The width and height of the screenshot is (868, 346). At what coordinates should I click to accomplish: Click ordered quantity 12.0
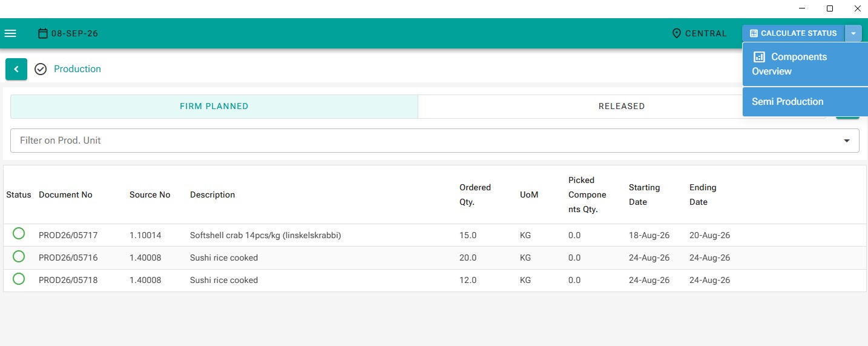[468, 280]
